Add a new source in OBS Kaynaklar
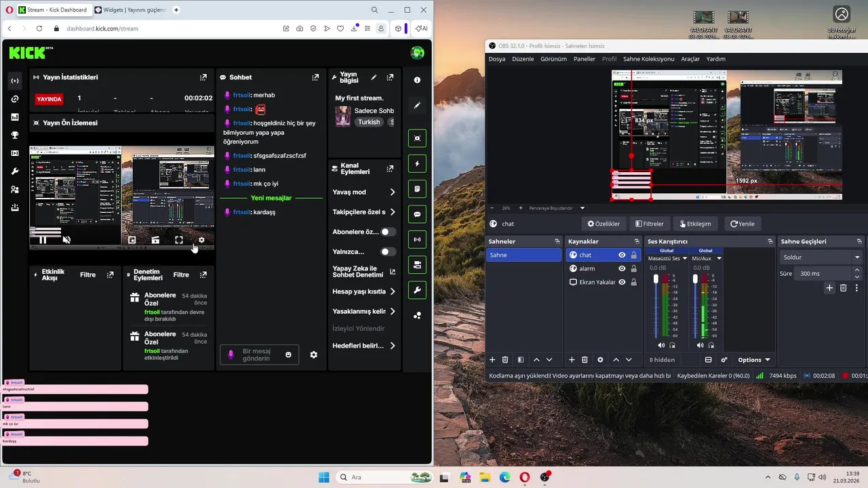This screenshot has height=488, width=868. 572,360
